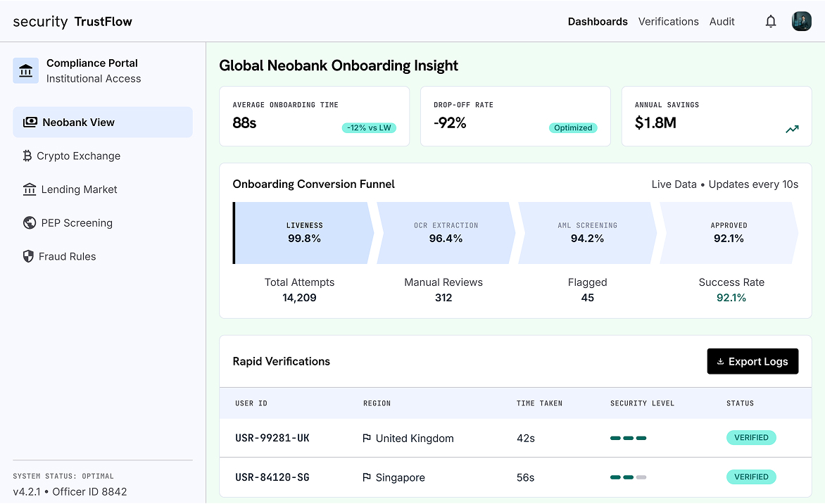This screenshot has height=504, width=825.
Task: Click the REGION column header
Action: (x=377, y=403)
